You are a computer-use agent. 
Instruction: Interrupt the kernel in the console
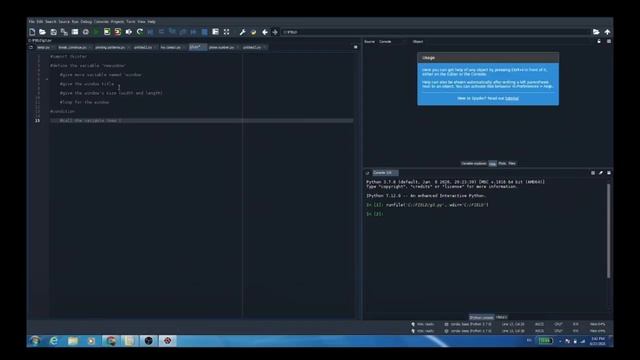click(593, 173)
